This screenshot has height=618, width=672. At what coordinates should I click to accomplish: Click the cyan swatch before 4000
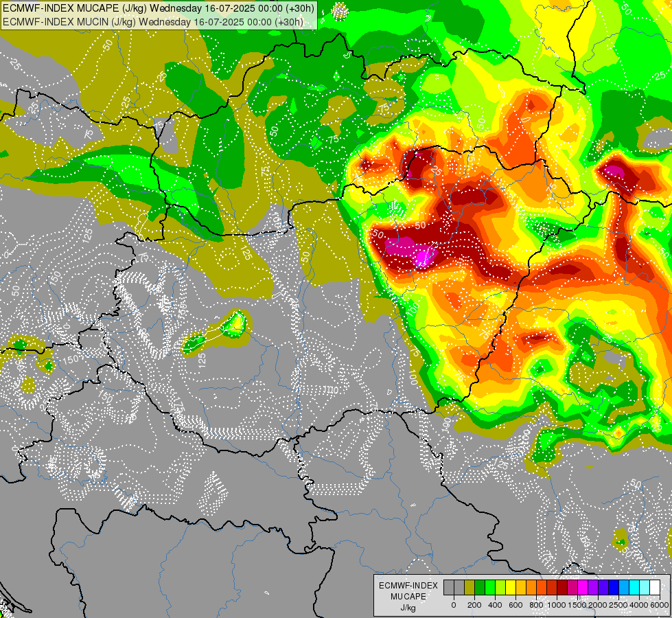click(x=634, y=587)
